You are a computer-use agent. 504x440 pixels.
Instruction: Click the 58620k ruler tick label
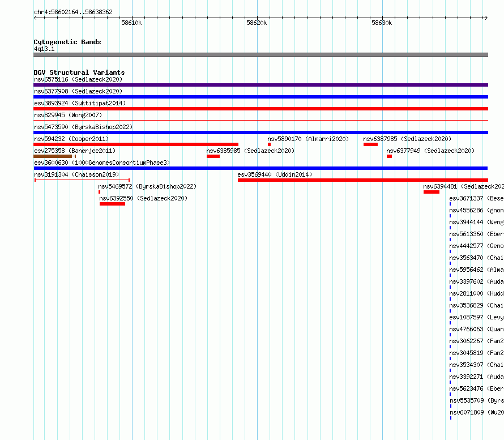click(257, 23)
